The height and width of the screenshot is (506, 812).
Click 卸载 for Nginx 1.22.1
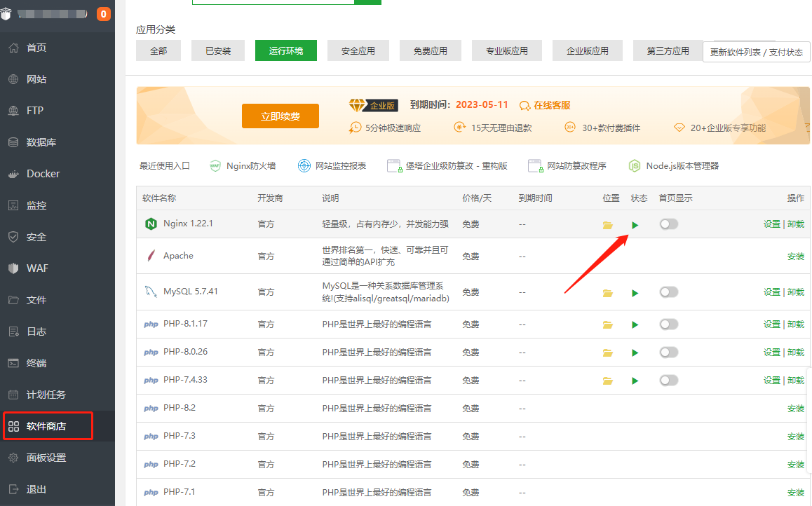pyautogui.click(x=796, y=224)
